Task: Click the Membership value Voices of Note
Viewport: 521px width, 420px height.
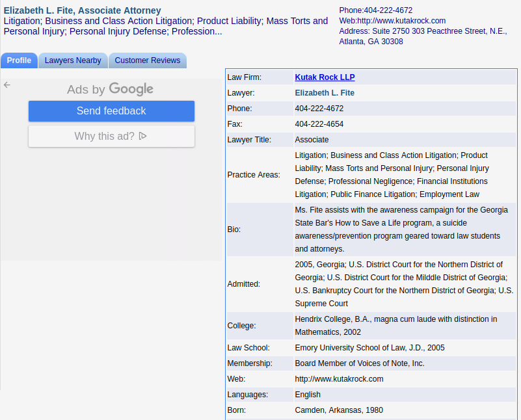Action: 360,363
